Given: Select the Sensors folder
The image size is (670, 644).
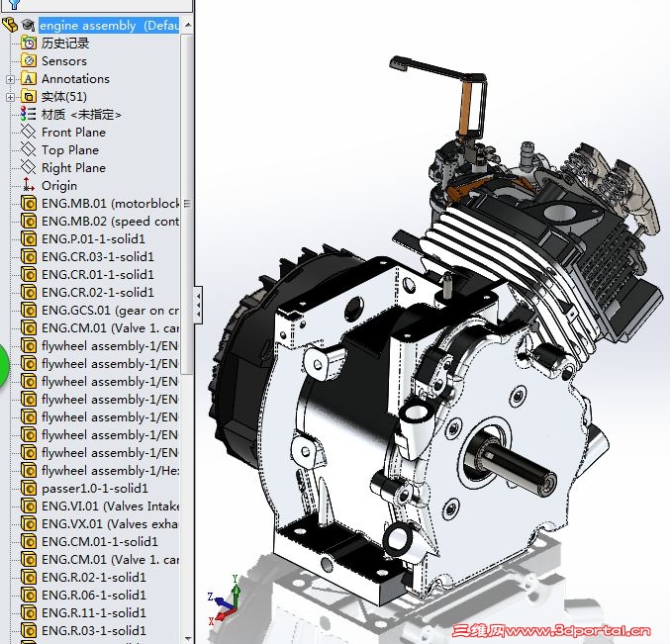Looking at the screenshot, I should coord(64,61).
